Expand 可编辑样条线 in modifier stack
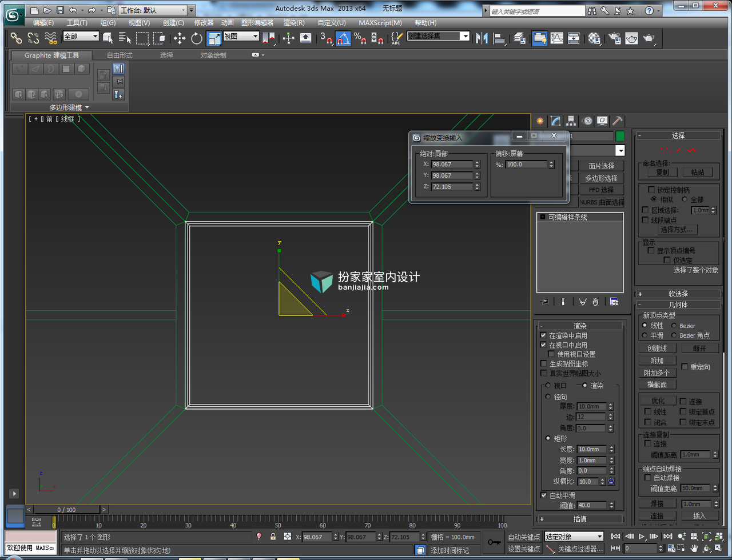The width and height of the screenshot is (732, 560). coord(542,217)
